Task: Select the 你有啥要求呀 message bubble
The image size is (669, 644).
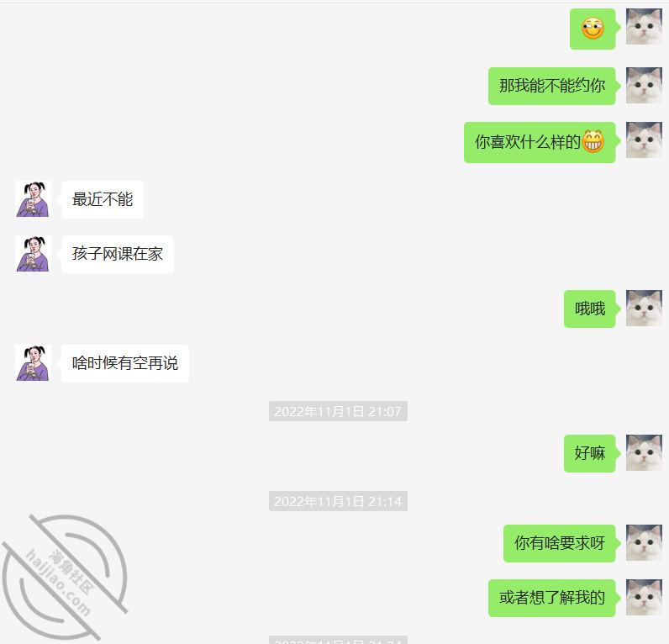Action: tap(560, 543)
